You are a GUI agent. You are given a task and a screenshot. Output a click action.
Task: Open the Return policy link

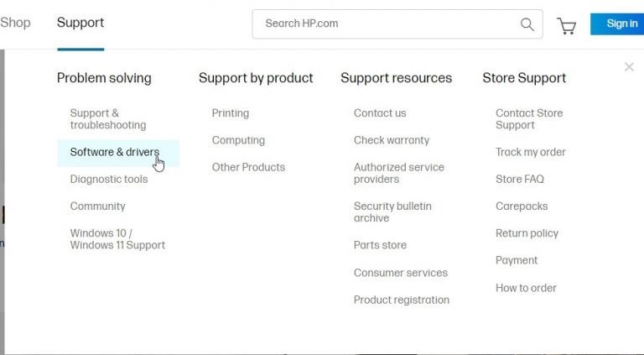tap(527, 233)
